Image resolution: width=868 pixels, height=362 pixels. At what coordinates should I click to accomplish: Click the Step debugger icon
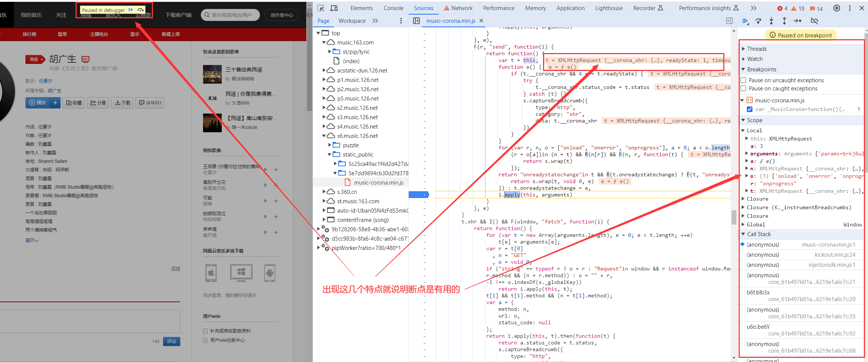click(798, 21)
